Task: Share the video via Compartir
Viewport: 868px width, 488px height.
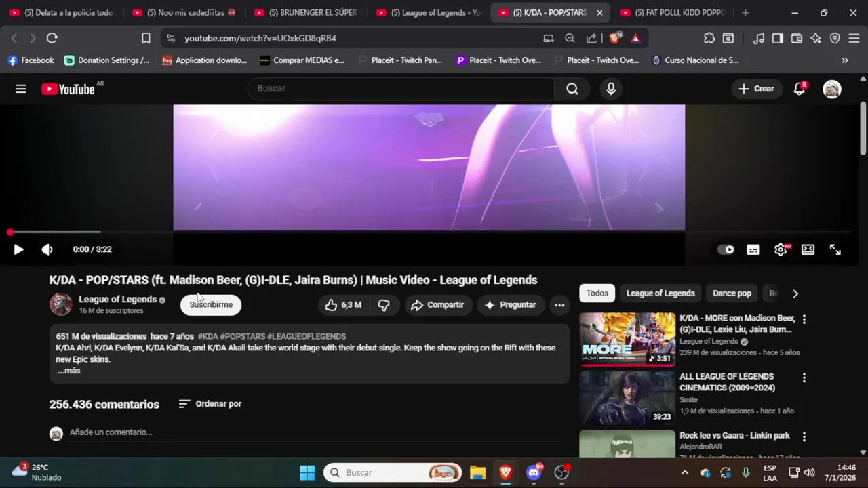Action: [x=437, y=305]
